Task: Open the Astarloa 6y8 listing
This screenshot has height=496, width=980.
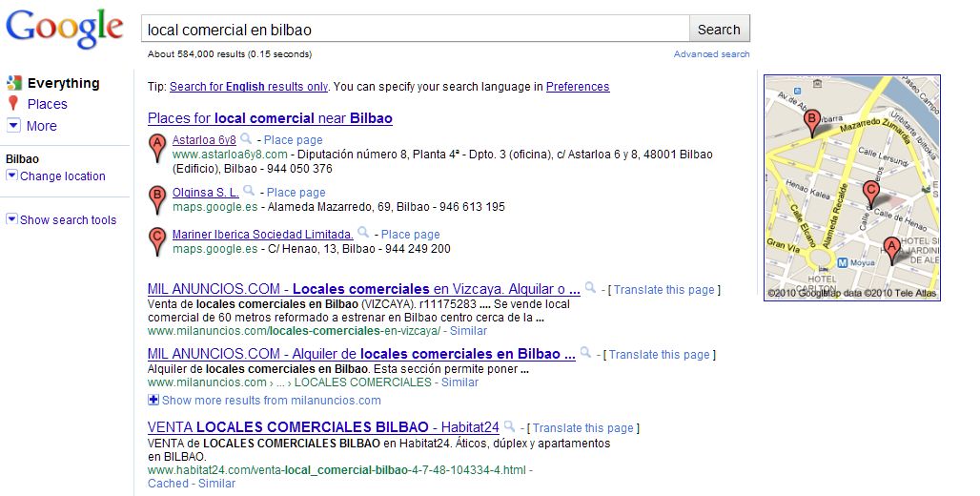Action: pos(204,140)
